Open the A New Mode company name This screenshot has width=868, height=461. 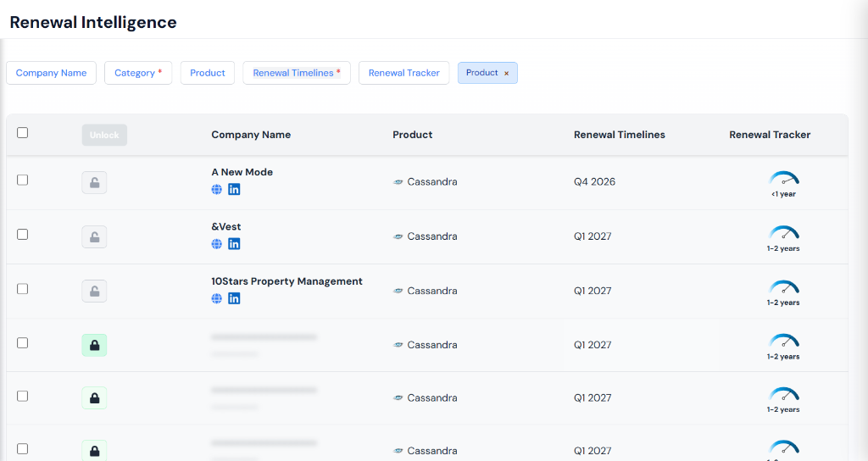(242, 172)
